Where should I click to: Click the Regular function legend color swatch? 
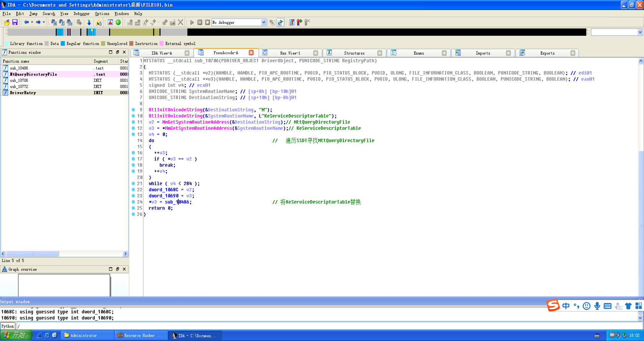pos(63,43)
